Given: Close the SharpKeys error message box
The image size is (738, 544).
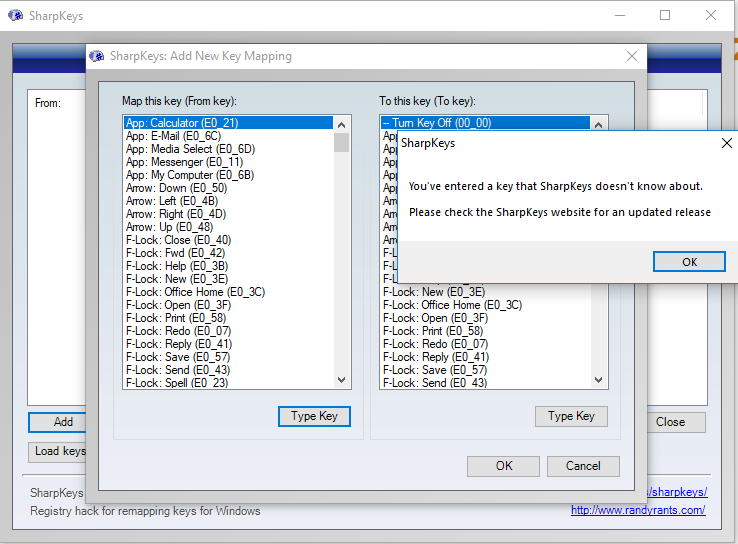Looking at the screenshot, I should pos(726,143).
